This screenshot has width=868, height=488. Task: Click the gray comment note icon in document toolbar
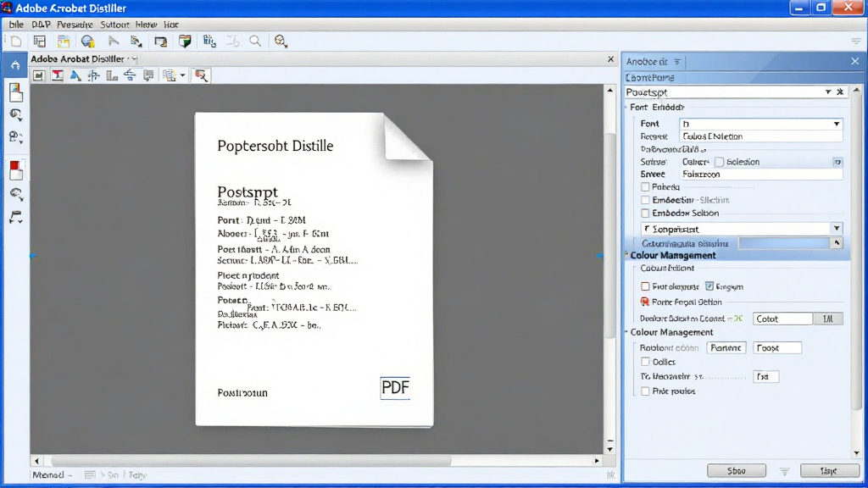coord(147,75)
